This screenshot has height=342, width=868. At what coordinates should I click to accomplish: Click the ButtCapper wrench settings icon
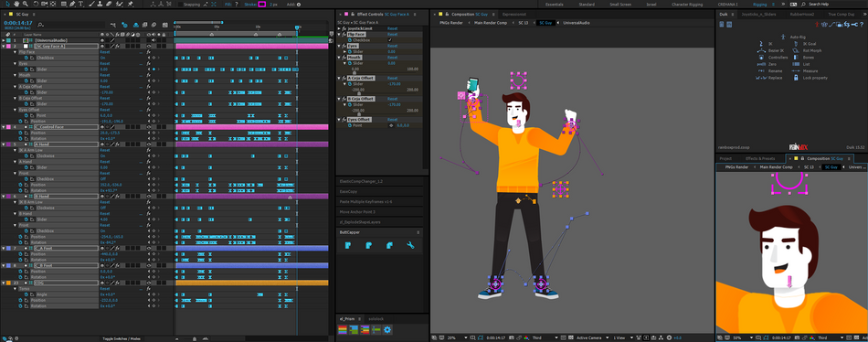tap(411, 245)
